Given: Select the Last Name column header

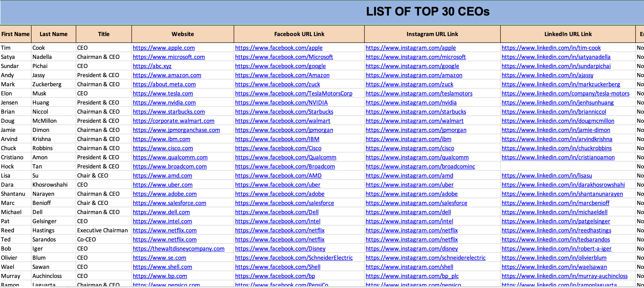Looking at the screenshot, I should [53, 34].
